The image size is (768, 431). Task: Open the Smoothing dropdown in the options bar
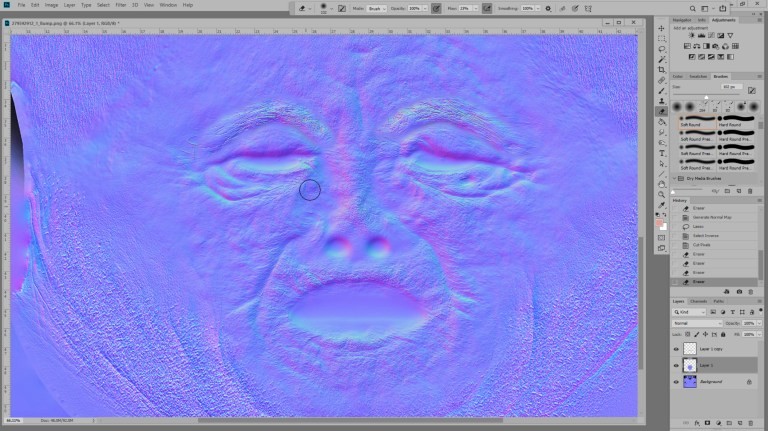537,8
